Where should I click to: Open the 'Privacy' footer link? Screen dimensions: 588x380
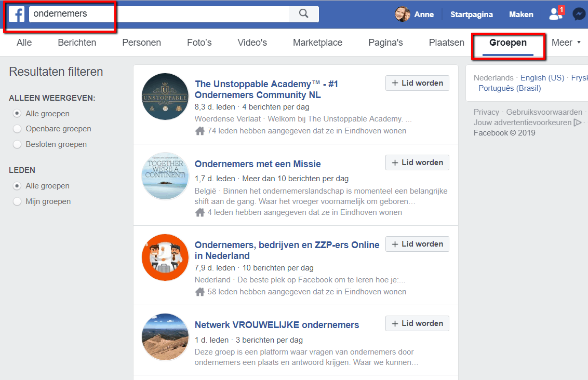(486, 112)
